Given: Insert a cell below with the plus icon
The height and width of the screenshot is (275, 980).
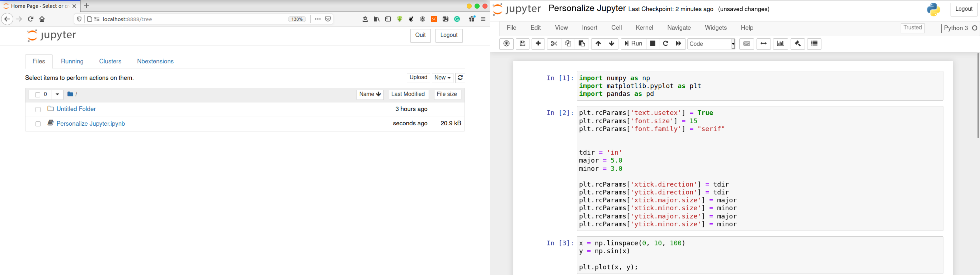Looking at the screenshot, I should pyautogui.click(x=538, y=44).
